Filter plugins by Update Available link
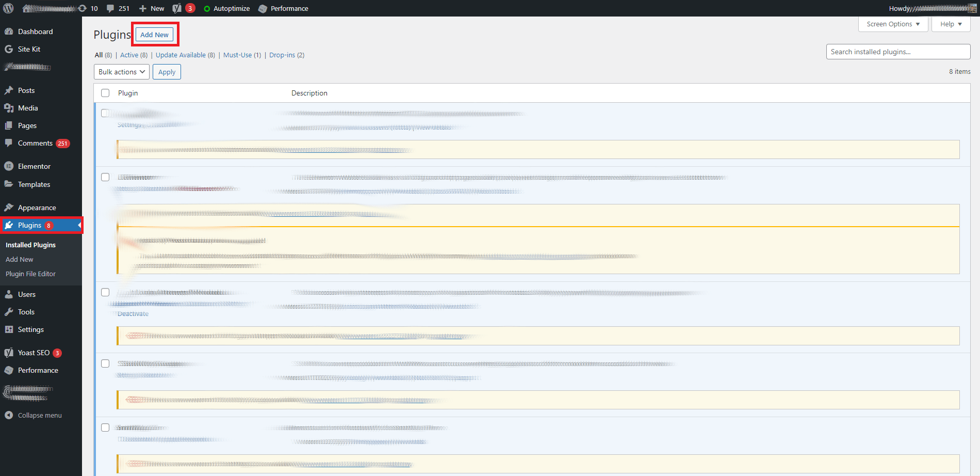This screenshot has width=980, height=476. [x=181, y=55]
